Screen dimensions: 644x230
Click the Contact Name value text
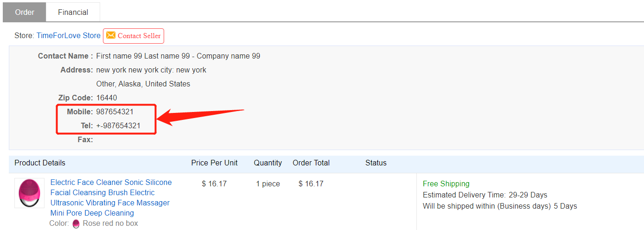[178, 56]
